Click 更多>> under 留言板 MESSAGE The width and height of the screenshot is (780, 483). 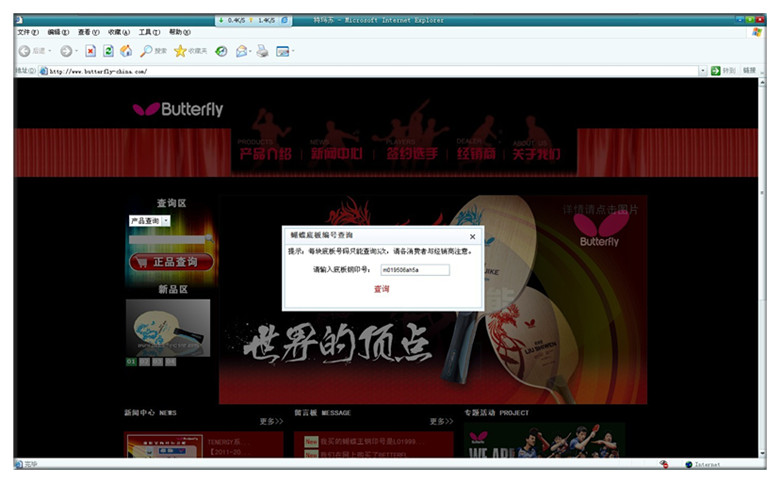pyautogui.click(x=441, y=421)
